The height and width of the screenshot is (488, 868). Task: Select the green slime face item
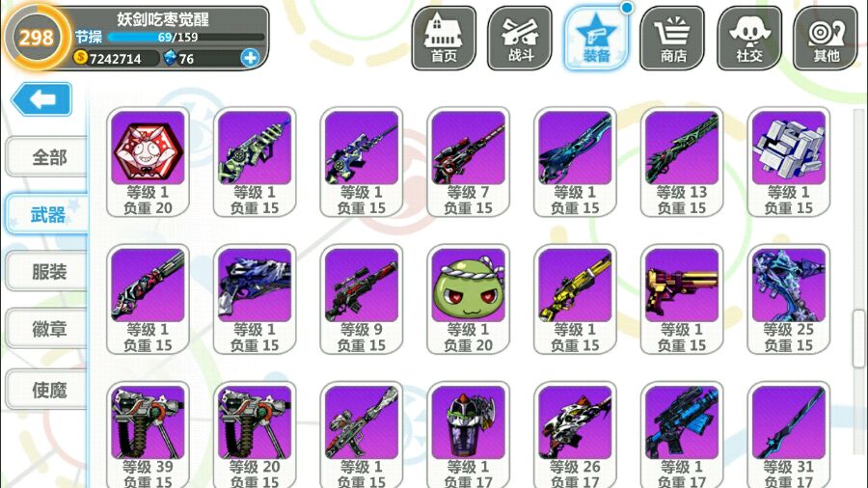pyautogui.click(x=469, y=299)
